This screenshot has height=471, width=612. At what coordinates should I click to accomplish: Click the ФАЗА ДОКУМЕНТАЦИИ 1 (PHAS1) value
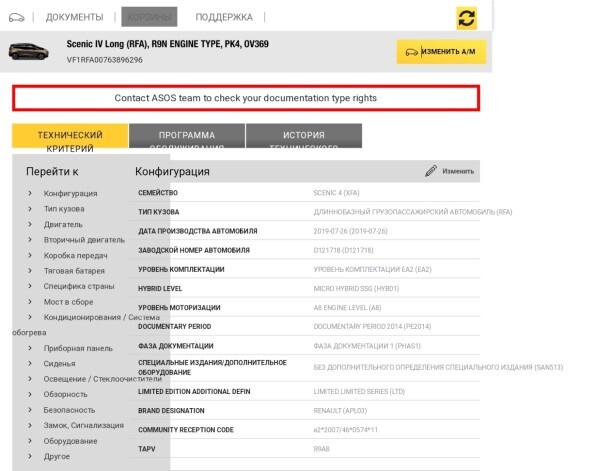pos(367,346)
